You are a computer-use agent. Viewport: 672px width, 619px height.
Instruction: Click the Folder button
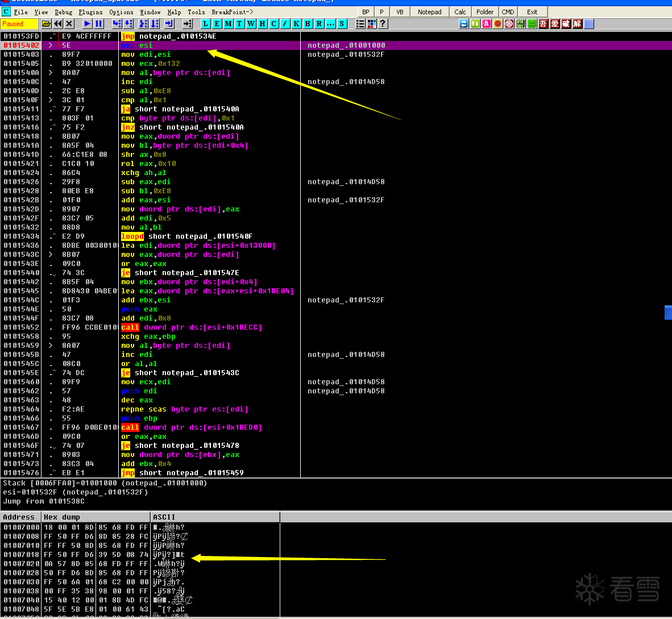coord(485,12)
